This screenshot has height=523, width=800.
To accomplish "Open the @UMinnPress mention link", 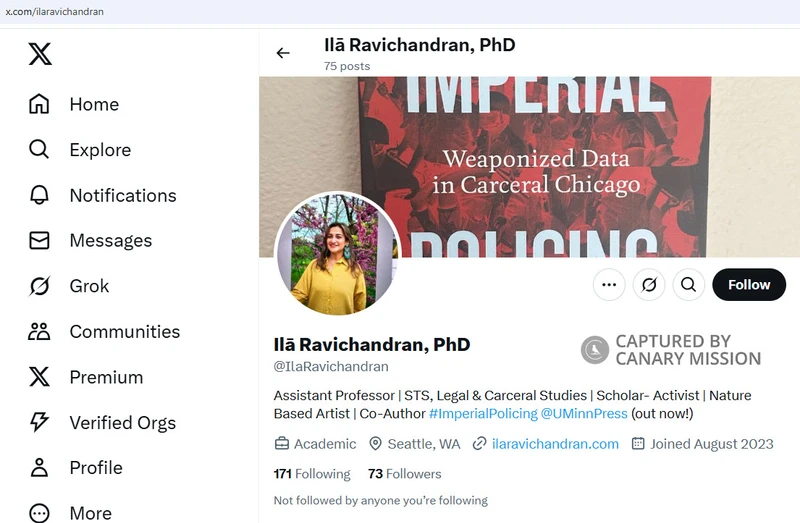I will tap(584, 413).
